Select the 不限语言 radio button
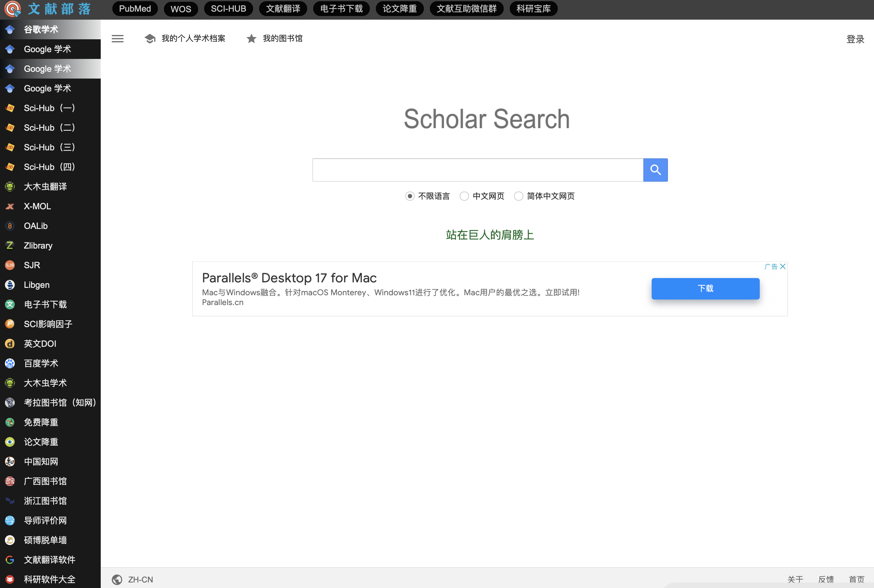The image size is (874, 588). click(x=410, y=196)
